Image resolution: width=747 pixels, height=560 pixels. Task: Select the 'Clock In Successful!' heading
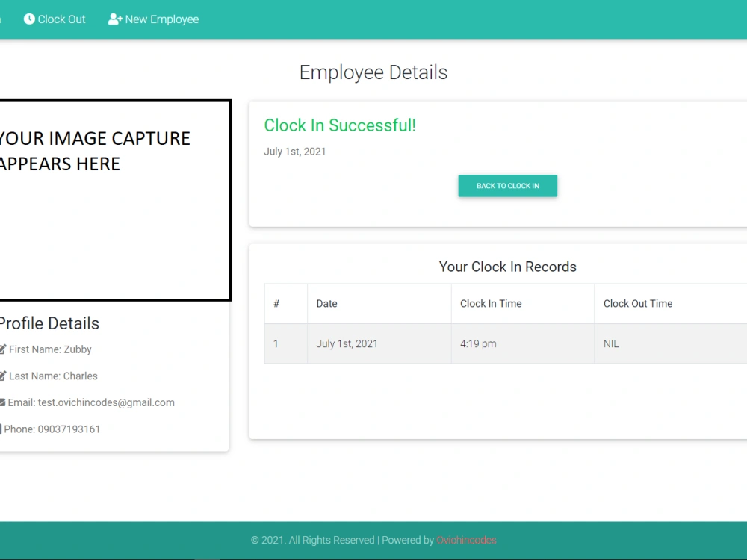[x=340, y=125]
